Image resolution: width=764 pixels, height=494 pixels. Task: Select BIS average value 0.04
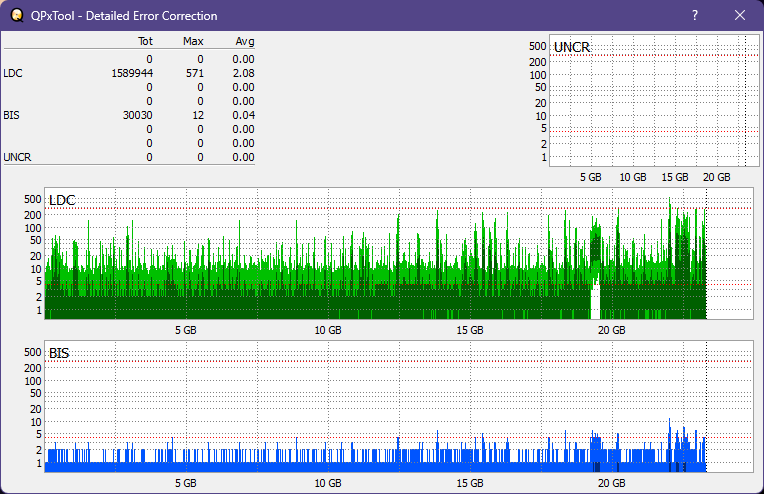pyautogui.click(x=243, y=115)
